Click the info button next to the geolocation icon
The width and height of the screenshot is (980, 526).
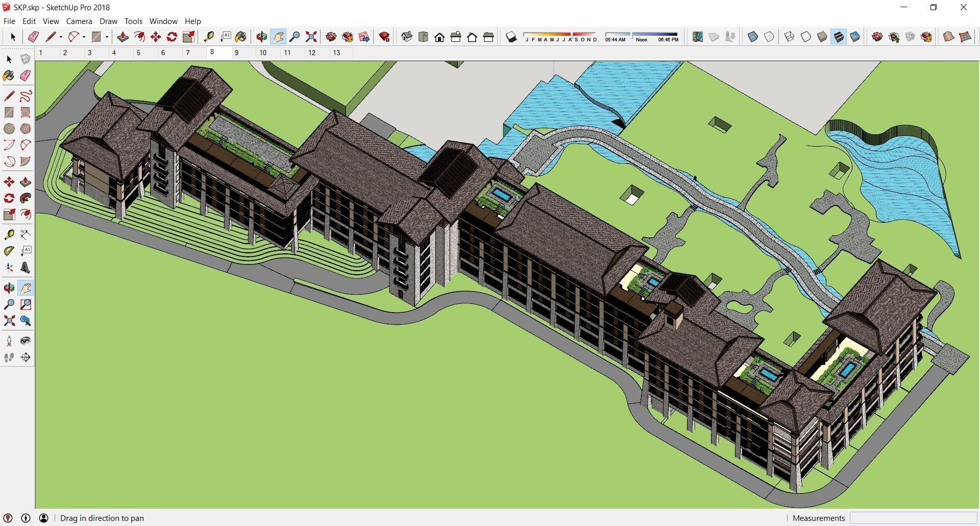(x=26, y=518)
